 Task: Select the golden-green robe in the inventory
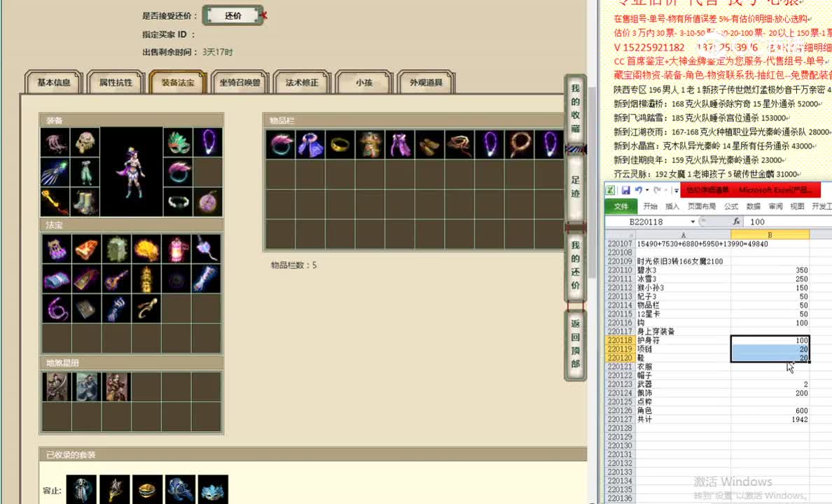pyautogui.click(x=370, y=144)
